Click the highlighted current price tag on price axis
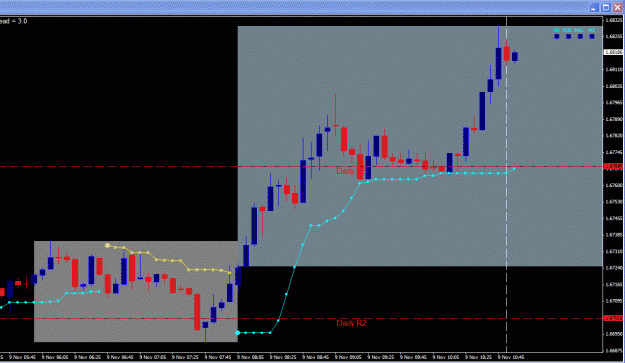625x363 pixels. (x=613, y=52)
